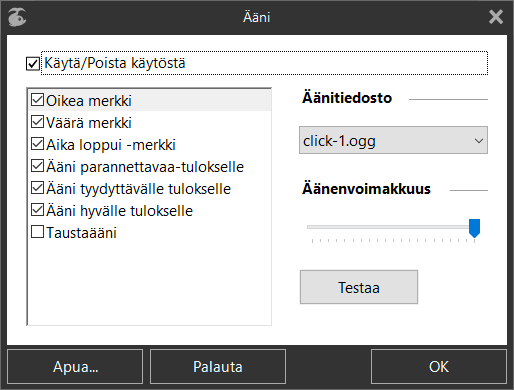Screen dimensions: 514x390
Task: Uncheck the Oikea merkki checkbox
Action: tap(37, 100)
